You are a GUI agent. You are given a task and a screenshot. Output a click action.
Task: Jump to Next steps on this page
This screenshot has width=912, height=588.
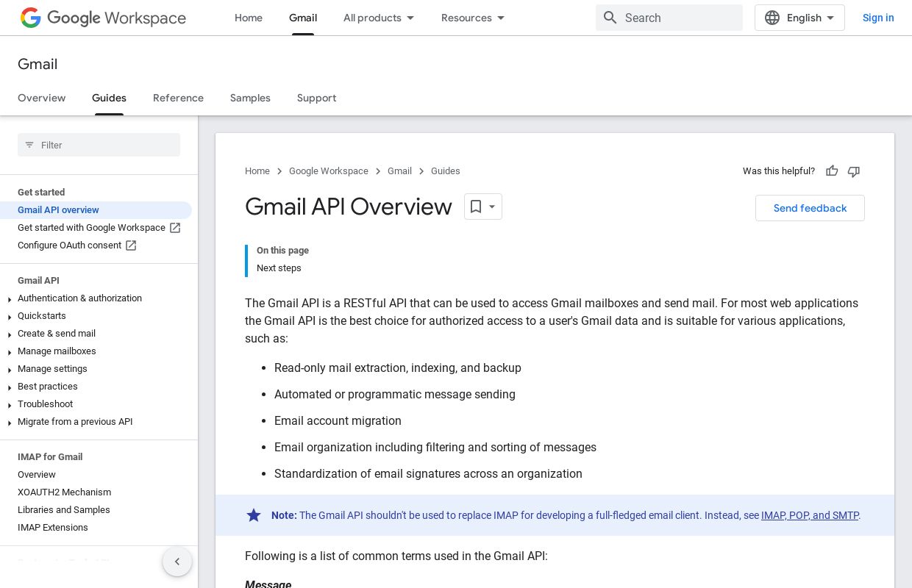click(x=279, y=268)
